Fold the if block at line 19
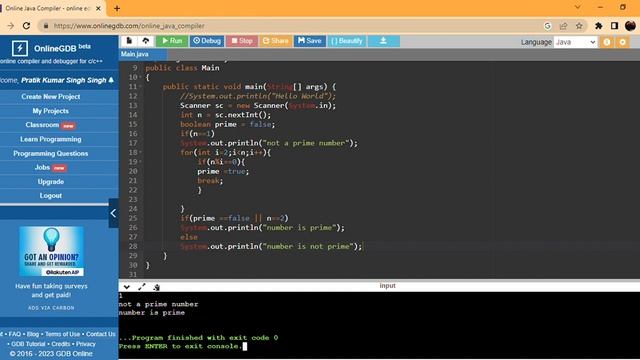Screen dimensions: 640x360 coord(140,162)
